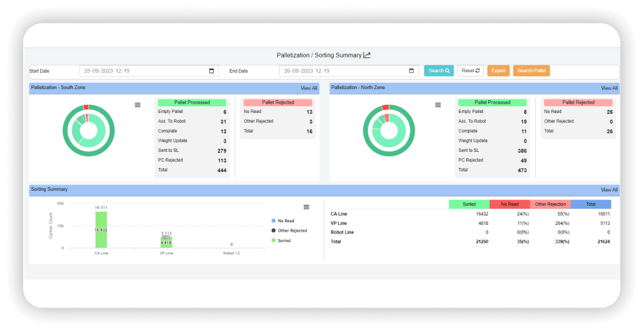Open South Zone chart hamburger menu
The image size is (644, 331).
tap(138, 105)
